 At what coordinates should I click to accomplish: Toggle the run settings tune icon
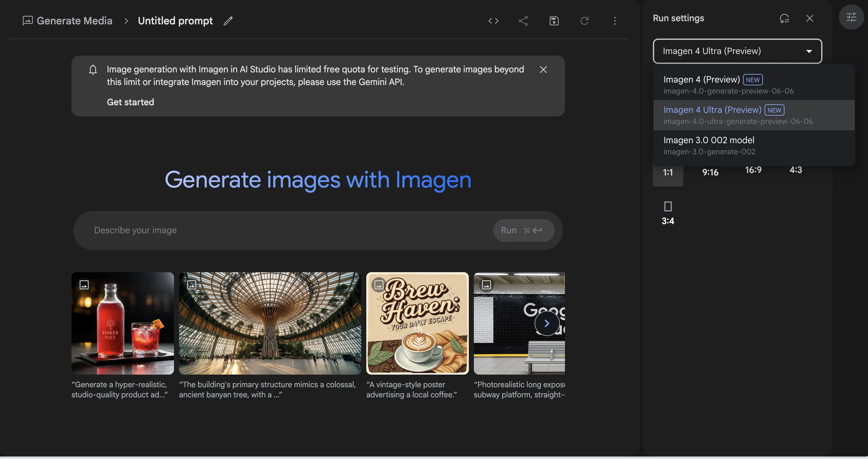[851, 17]
